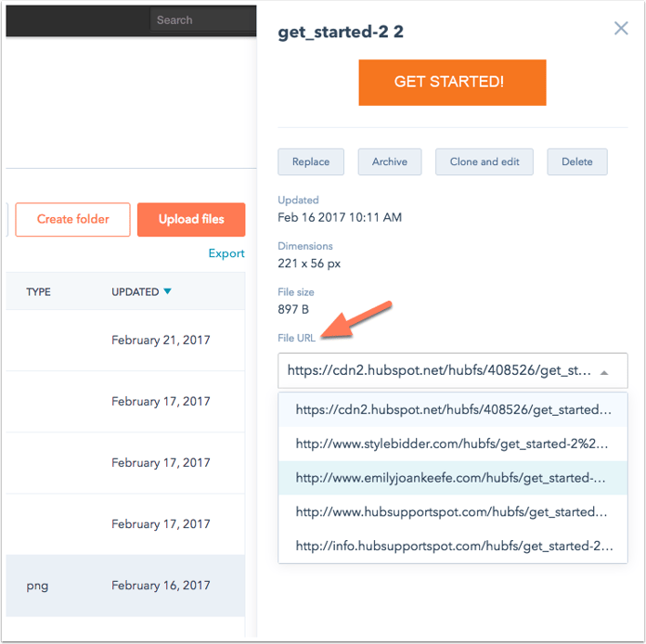Image resolution: width=646 pixels, height=644 pixels.
Task: Click the 897 B file size value
Action: click(293, 309)
